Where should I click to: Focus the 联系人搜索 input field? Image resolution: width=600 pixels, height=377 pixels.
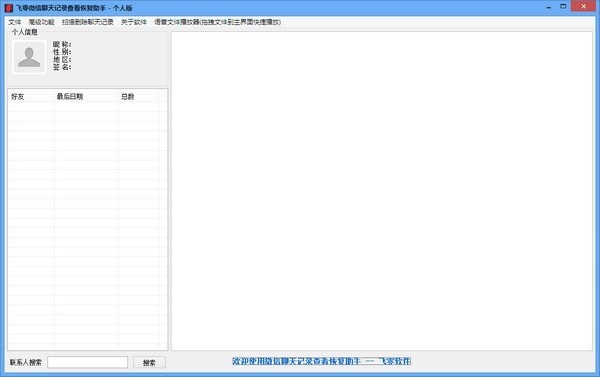point(88,362)
